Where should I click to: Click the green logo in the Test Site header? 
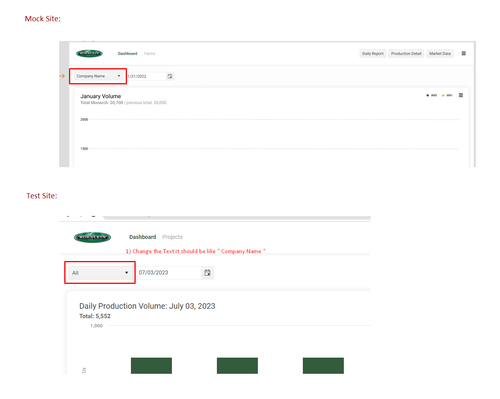(92, 237)
